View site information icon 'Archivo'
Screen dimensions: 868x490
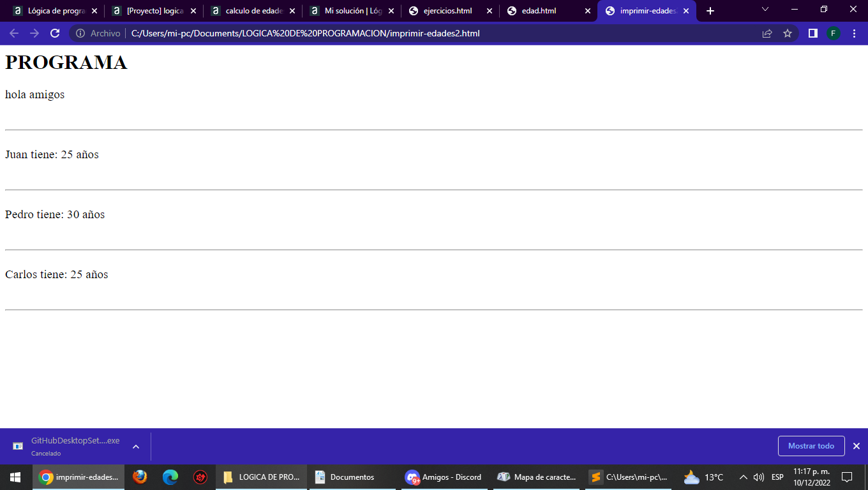[98, 33]
